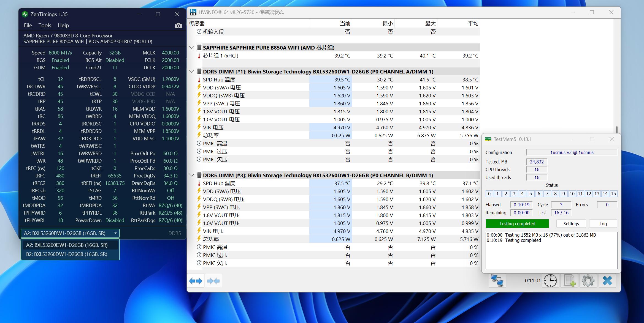Click the TestMem5 log output text area
The height and width of the screenshot is (323, 644).
(551, 250)
